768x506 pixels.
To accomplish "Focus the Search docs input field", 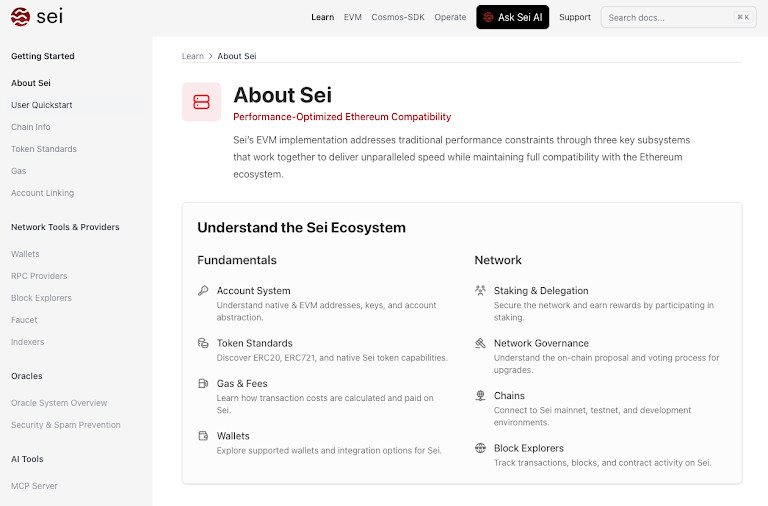I will pos(678,17).
